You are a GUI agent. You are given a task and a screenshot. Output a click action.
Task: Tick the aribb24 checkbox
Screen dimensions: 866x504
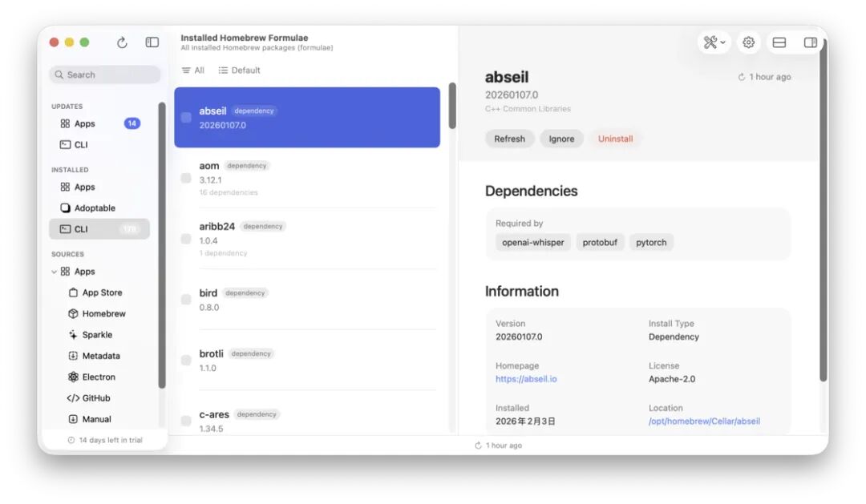[x=186, y=239]
